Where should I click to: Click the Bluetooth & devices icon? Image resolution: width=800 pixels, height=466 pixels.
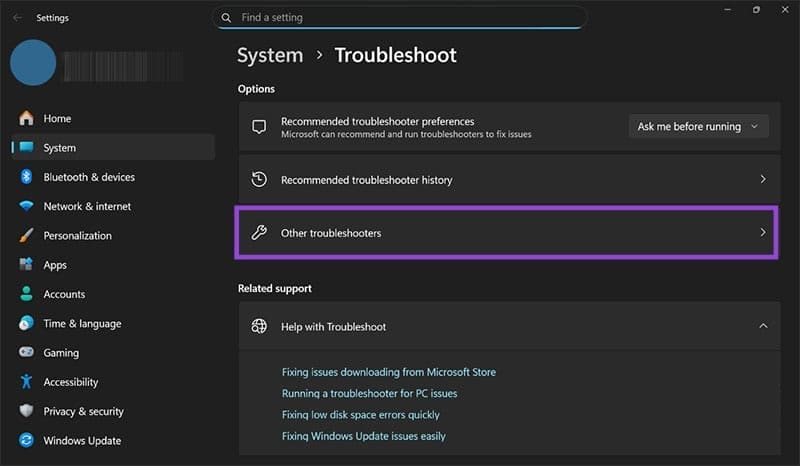pyautogui.click(x=26, y=177)
